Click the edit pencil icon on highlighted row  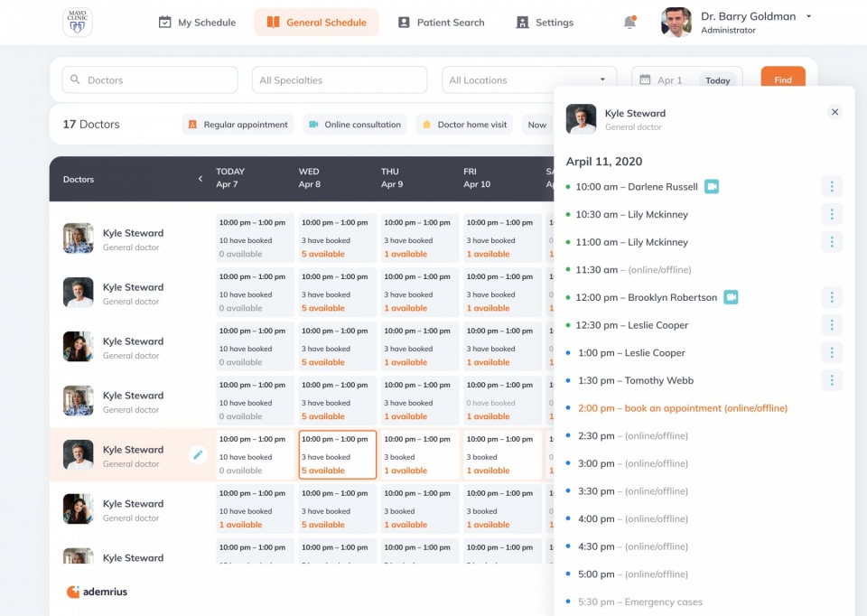tap(198, 455)
